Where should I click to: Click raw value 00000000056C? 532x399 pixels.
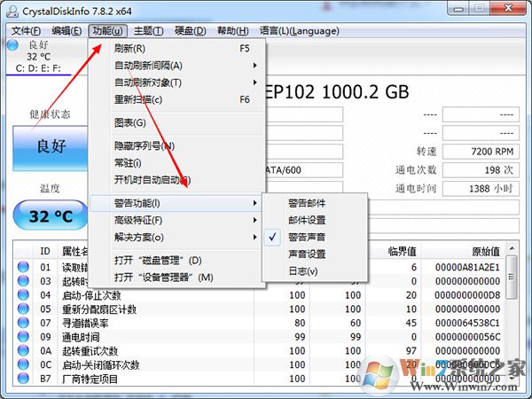(467, 337)
